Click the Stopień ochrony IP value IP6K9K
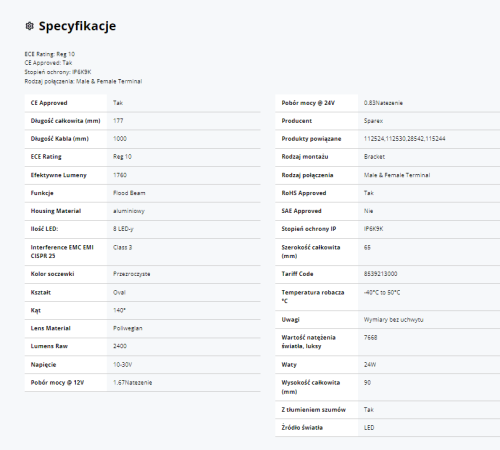Viewport: 500px width, 450px height. pyautogui.click(x=373, y=229)
